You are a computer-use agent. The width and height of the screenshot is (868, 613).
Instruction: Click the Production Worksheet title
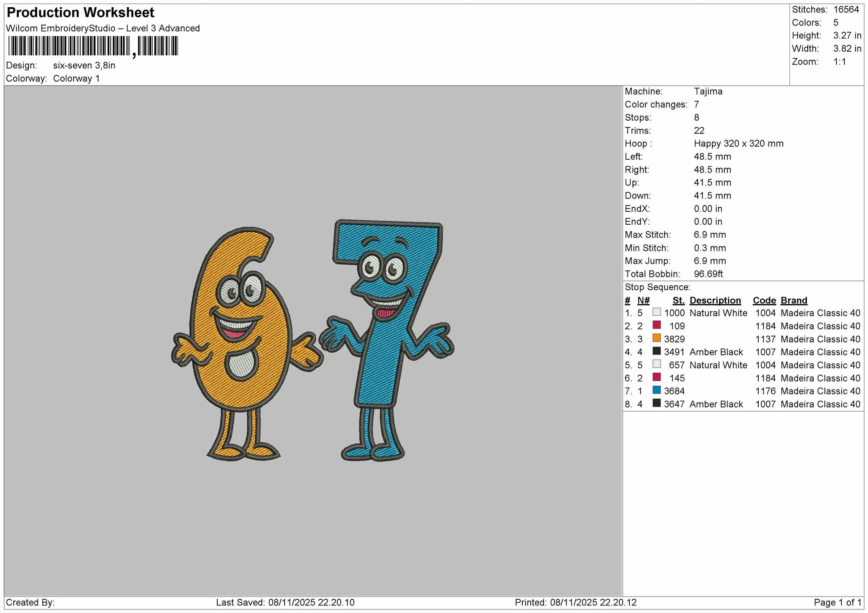tap(81, 12)
